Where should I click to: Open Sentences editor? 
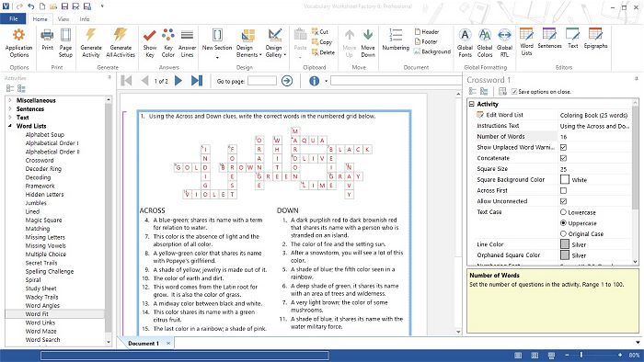coord(549,38)
